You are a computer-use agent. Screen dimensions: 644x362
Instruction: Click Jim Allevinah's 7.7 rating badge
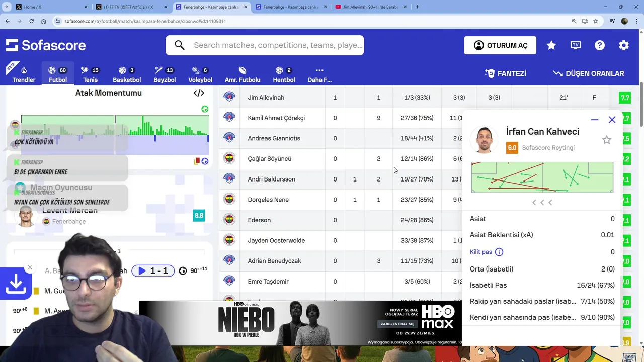pos(625,98)
